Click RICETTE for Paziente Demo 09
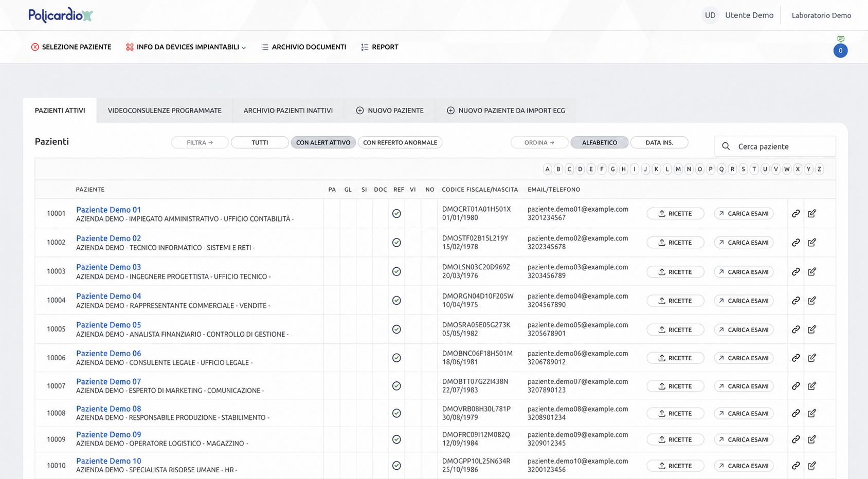Screen dimensions: 868x479 pyautogui.click(x=675, y=439)
